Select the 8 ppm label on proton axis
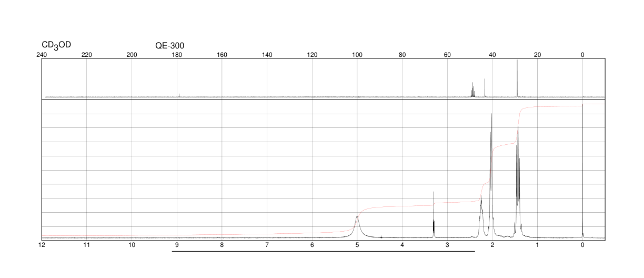The width and height of the screenshot is (644, 278). [222, 245]
